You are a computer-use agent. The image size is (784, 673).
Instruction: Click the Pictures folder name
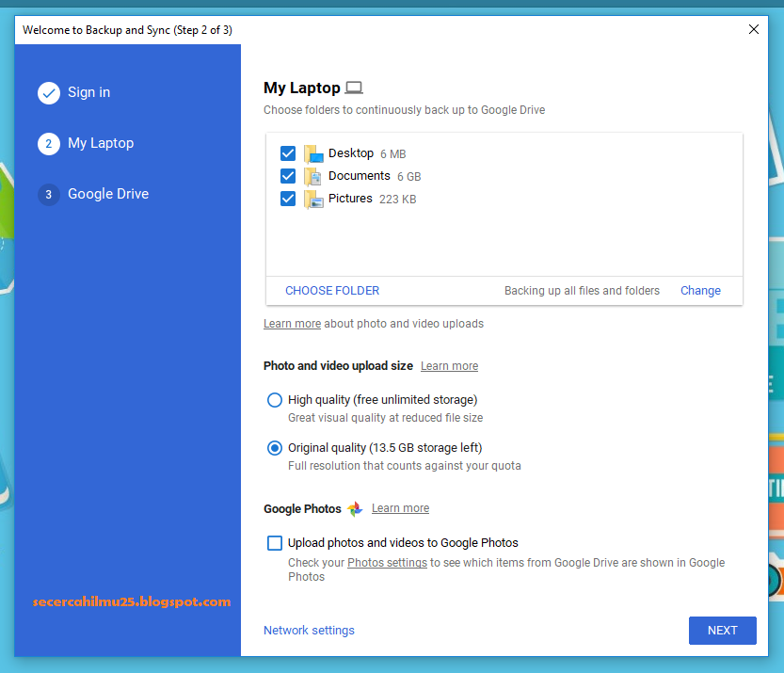(350, 199)
